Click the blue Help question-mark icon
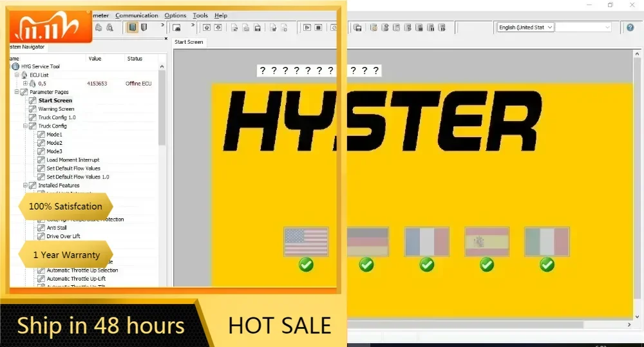Viewport: 644px width, 347px height. click(630, 28)
